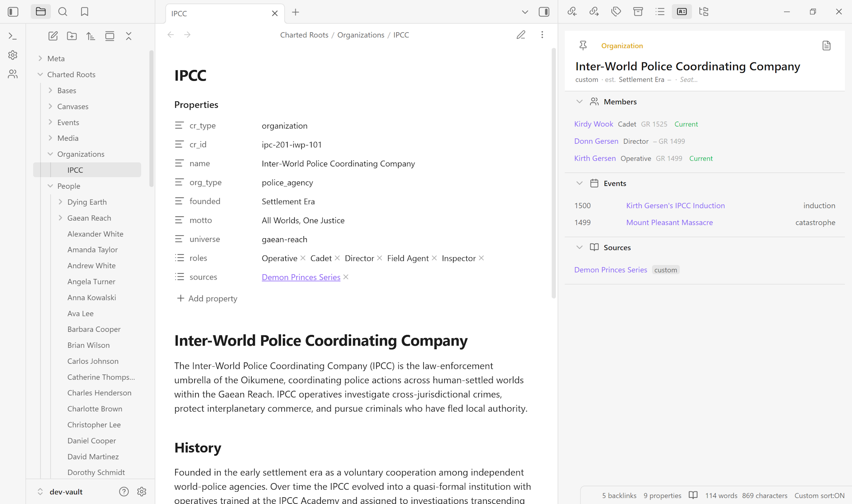Edit the motto property value
The height and width of the screenshot is (504, 852).
pyautogui.click(x=303, y=220)
